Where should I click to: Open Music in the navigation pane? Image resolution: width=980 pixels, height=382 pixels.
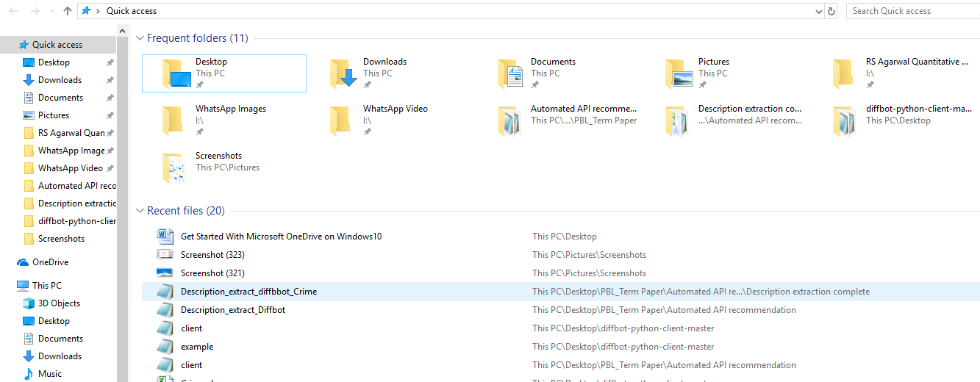(x=49, y=374)
